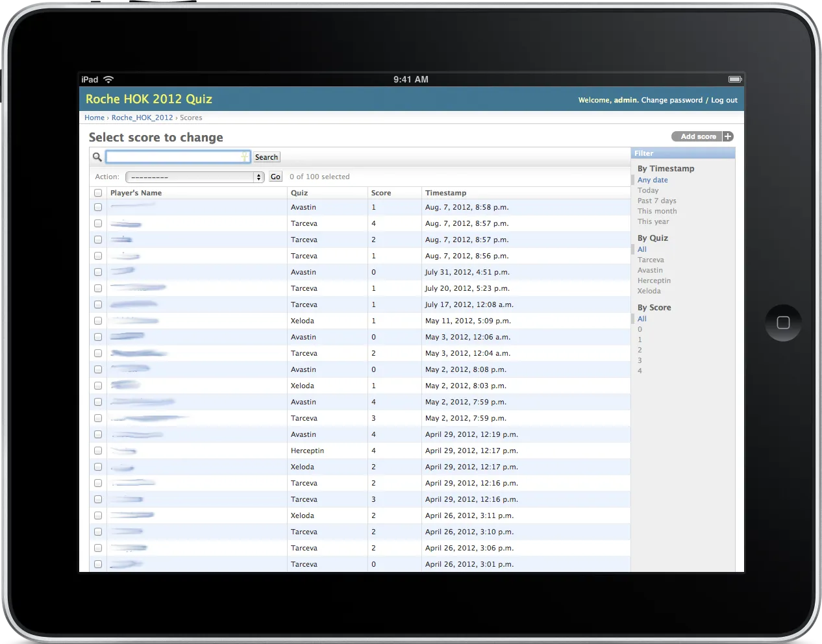The image size is (822, 644).
Task: Open the Action dropdown menu
Action: 194,177
